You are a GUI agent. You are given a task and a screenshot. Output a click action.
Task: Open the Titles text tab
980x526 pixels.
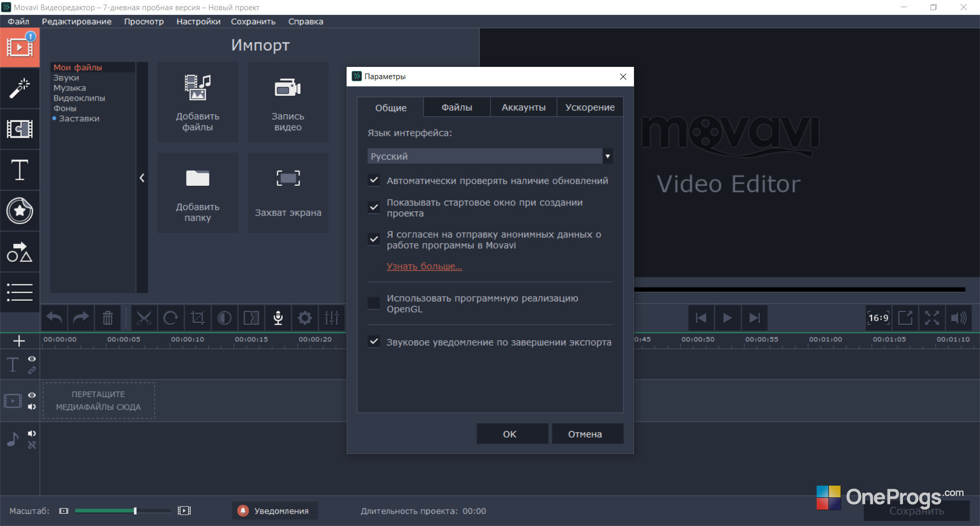(20, 170)
